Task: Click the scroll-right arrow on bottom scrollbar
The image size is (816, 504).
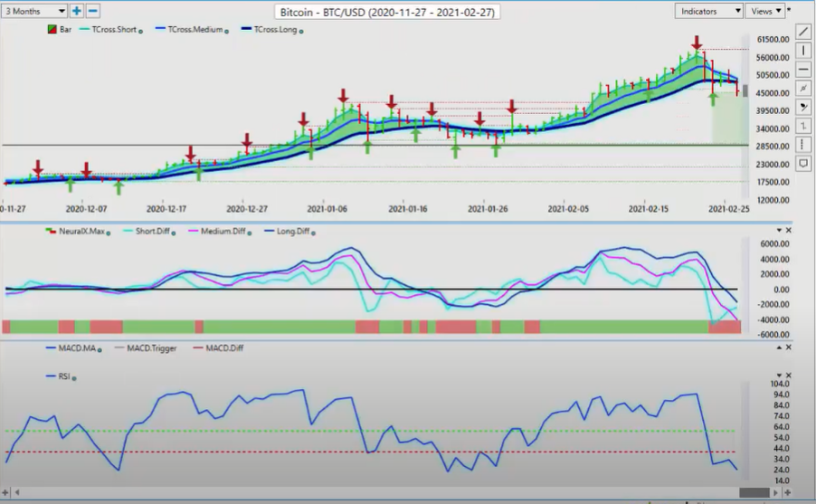Action: point(776,492)
